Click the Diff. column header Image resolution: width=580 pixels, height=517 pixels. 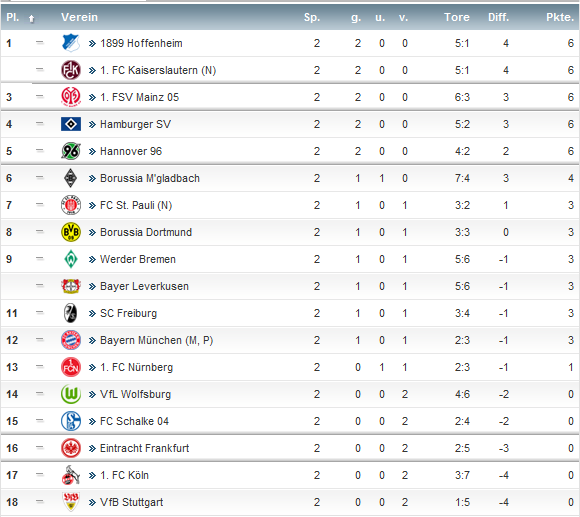(x=498, y=17)
